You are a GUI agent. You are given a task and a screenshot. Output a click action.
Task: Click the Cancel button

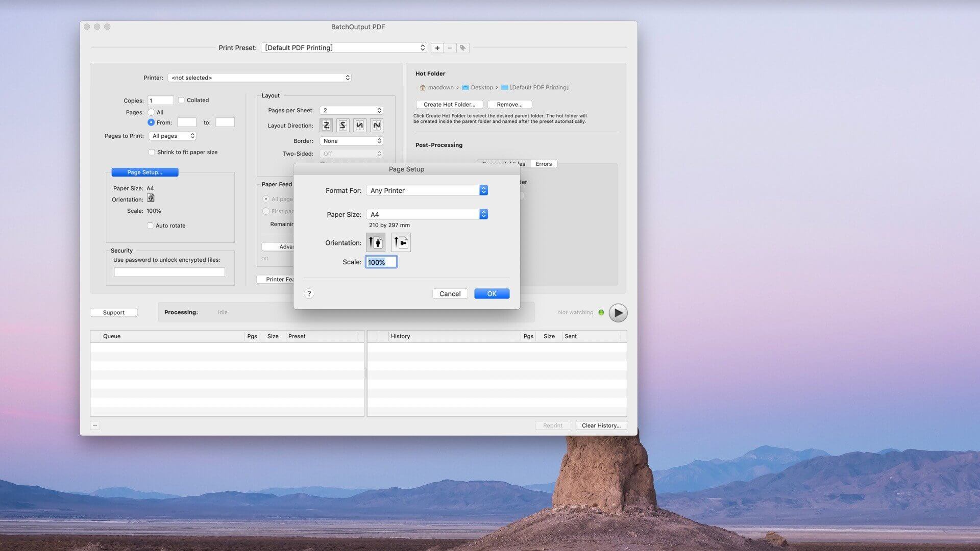click(x=450, y=293)
